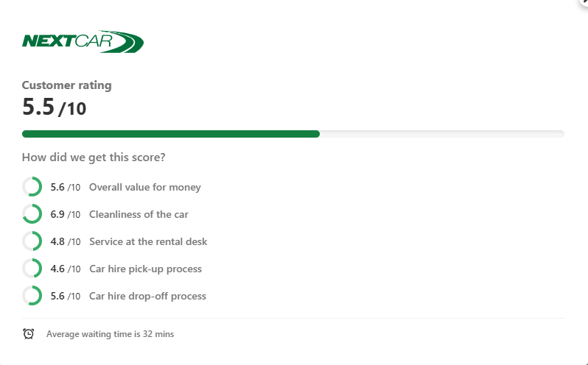The height and width of the screenshot is (365, 588).
Task: Click the ring icon for Cleanliness of the car
Action: pyautogui.click(x=32, y=214)
